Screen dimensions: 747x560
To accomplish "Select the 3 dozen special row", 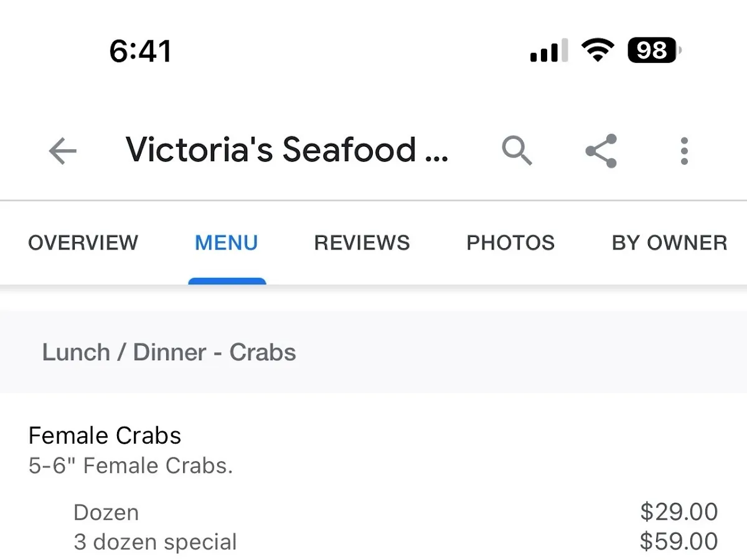I will click(x=155, y=541).
